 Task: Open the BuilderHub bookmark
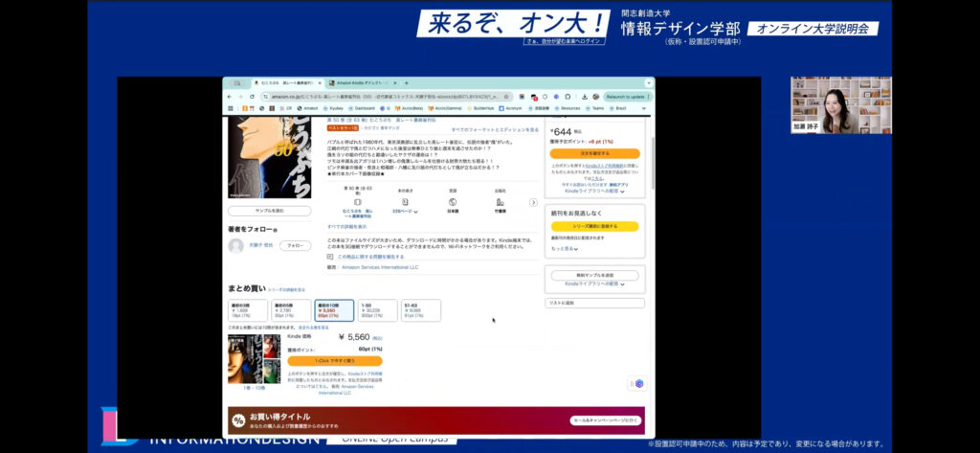click(x=481, y=108)
